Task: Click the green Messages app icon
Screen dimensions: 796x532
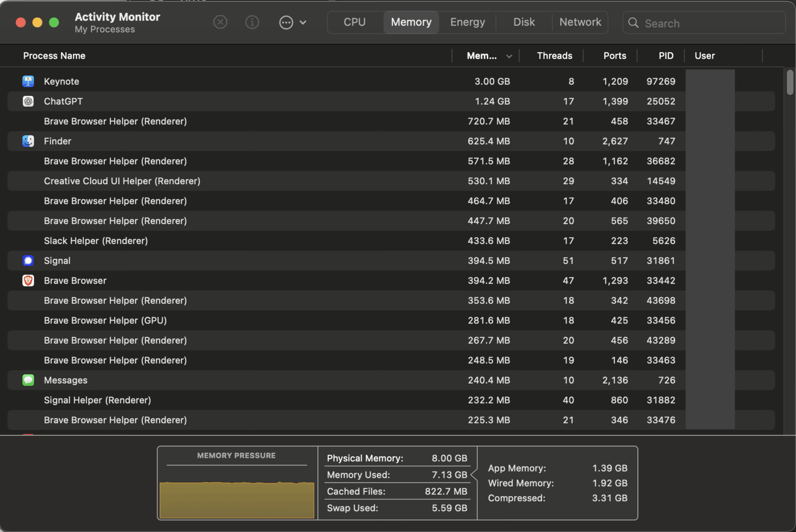Action: (28, 380)
